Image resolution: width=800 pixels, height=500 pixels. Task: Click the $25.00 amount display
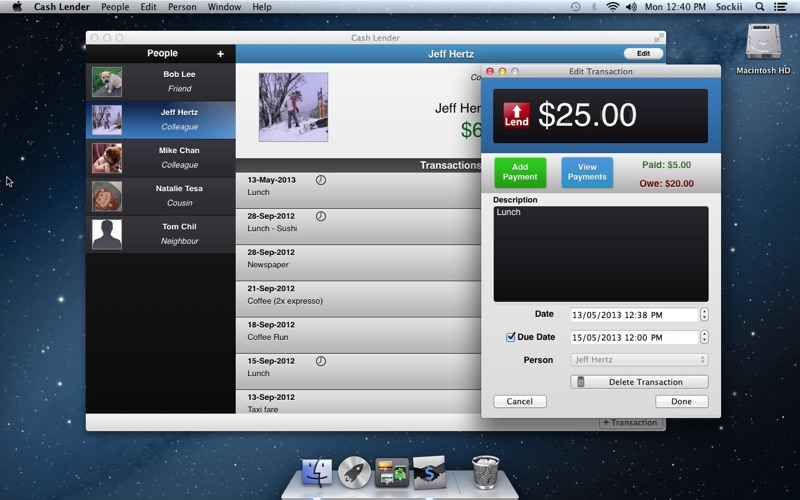coord(587,115)
